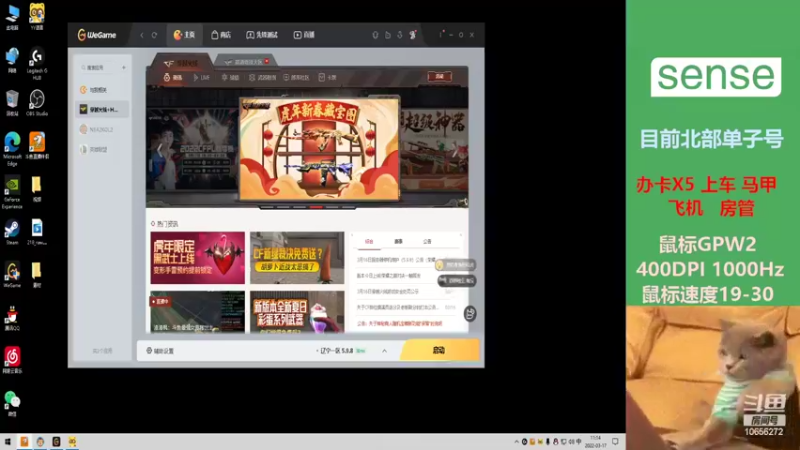Open the 新版本全新夏日彩蛋系列武器 news card

(x=297, y=312)
